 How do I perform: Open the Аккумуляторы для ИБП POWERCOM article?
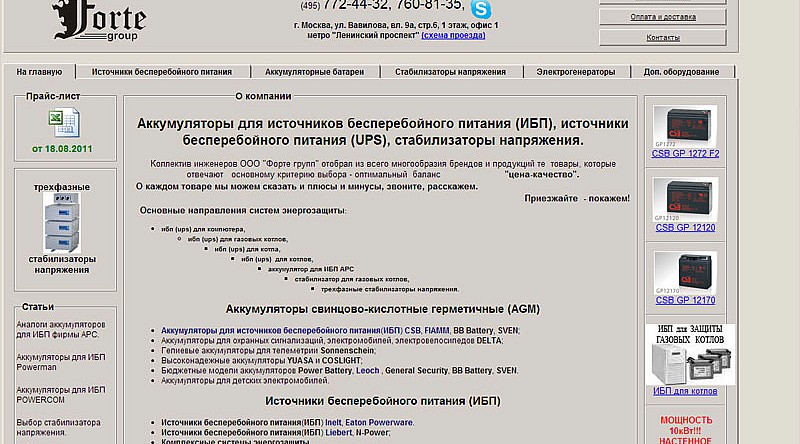click(x=61, y=395)
